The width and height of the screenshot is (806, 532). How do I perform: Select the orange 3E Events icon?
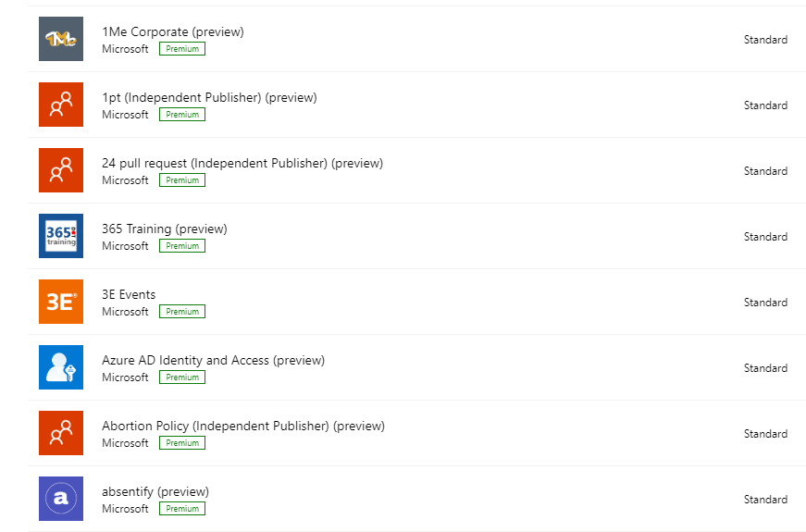point(61,302)
